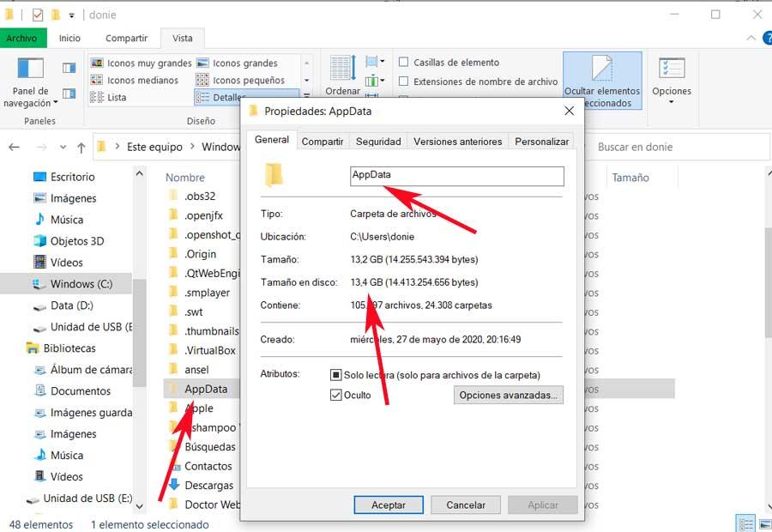The width and height of the screenshot is (772, 532).
Task: Open the Opciones icon in ribbon
Action: 672,69
